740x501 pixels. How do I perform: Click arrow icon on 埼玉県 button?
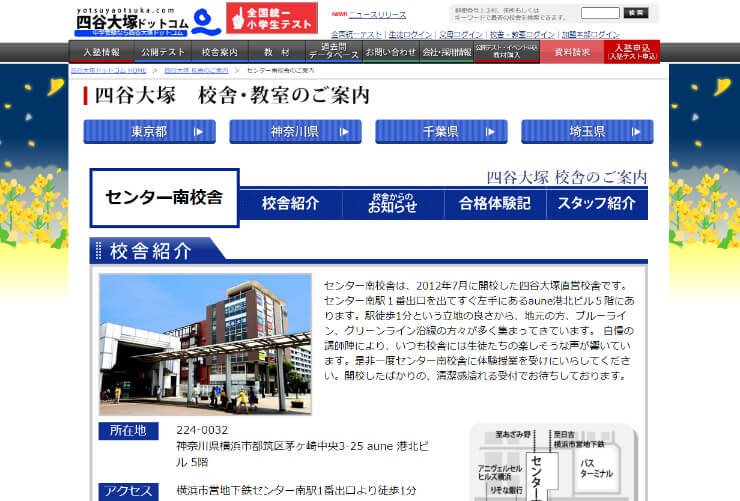tap(636, 132)
